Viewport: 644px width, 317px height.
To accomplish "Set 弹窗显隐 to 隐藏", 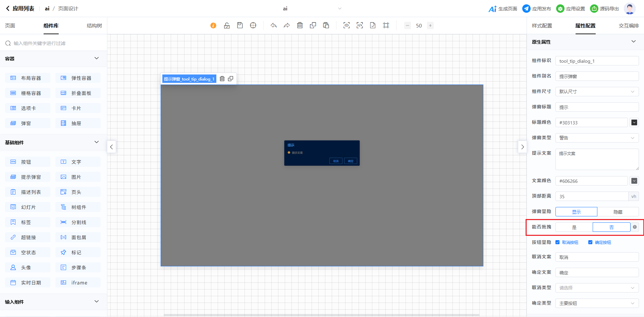I will [618, 212].
